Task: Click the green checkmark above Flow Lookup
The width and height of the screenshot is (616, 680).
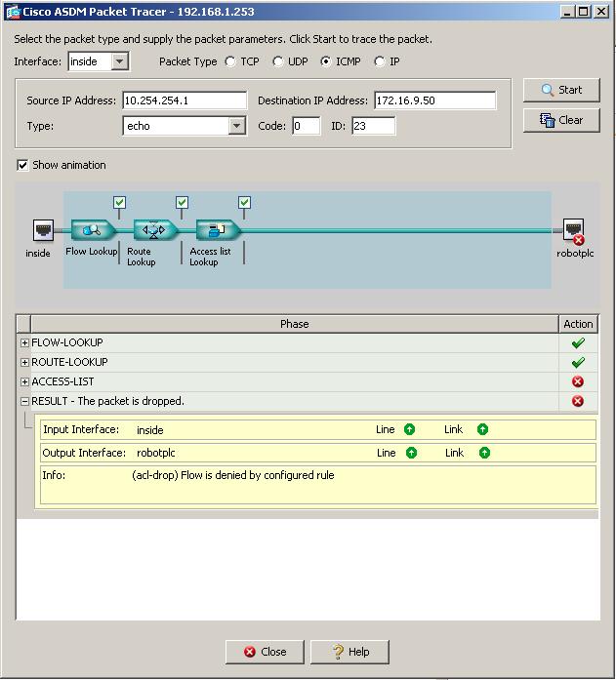Action: (120, 202)
